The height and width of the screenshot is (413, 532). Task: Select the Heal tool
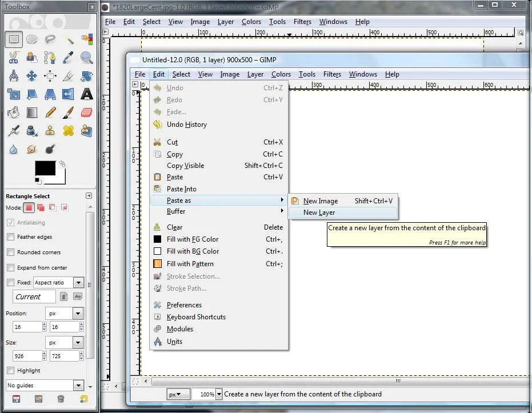click(x=69, y=131)
